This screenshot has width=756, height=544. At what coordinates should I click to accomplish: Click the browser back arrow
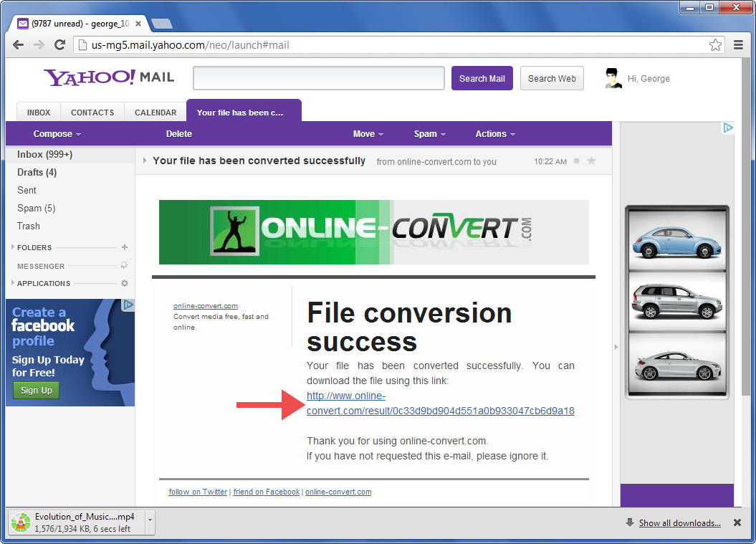(x=19, y=45)
